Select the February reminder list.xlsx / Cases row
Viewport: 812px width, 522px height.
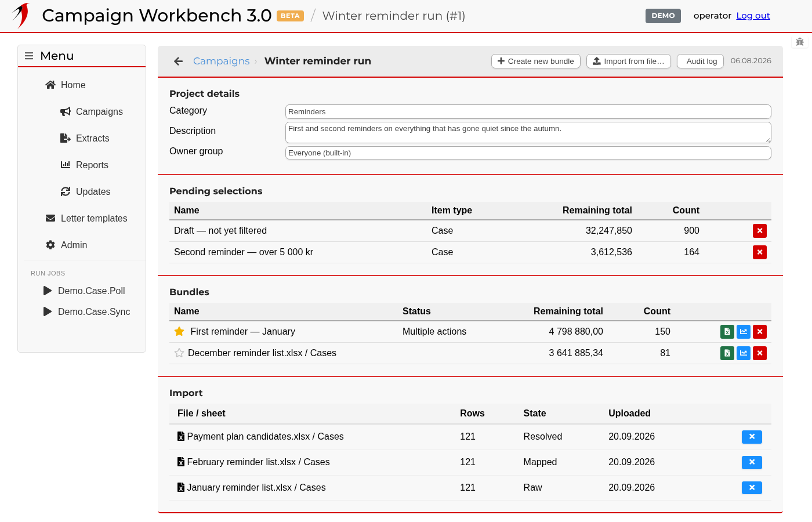[470, 462]
